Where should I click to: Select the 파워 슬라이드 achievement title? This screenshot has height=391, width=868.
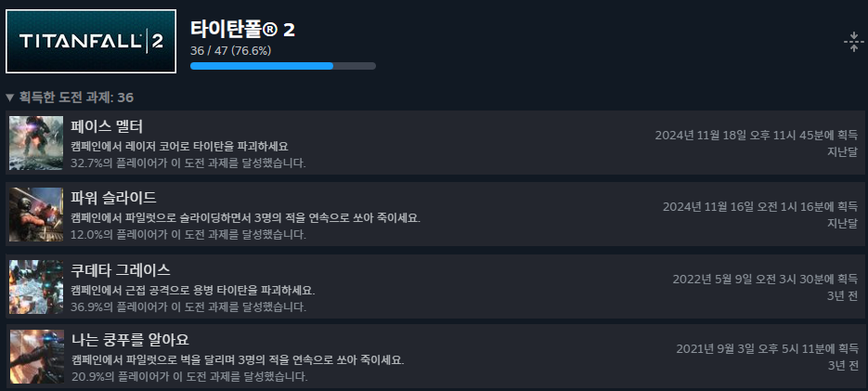114,198
